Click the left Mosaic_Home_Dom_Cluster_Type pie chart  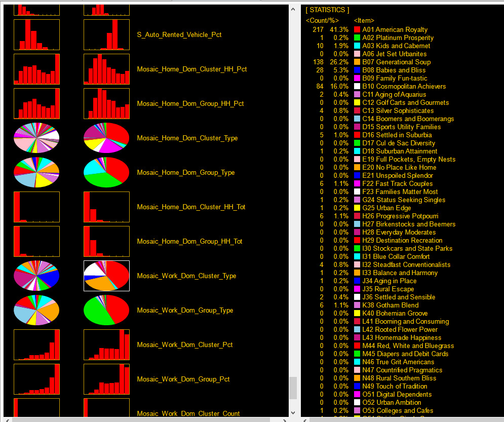36,138
